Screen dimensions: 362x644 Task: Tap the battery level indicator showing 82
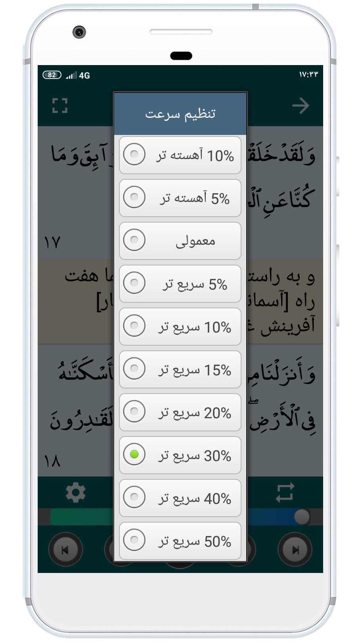[x=52, y=75]
